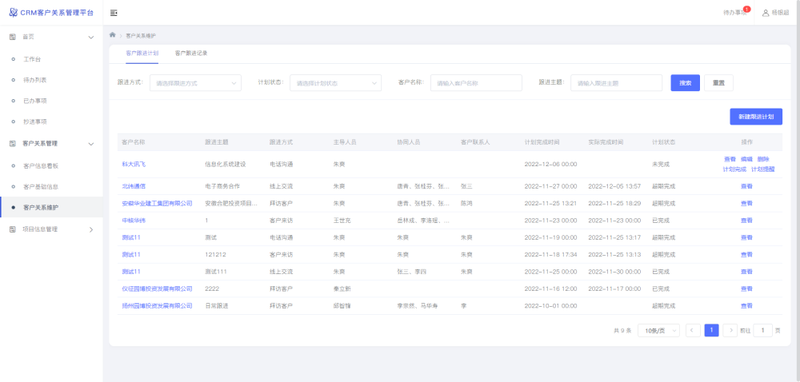
Task: Collapse the sidebar with the menu fold icon
Action: click(114, 13)
